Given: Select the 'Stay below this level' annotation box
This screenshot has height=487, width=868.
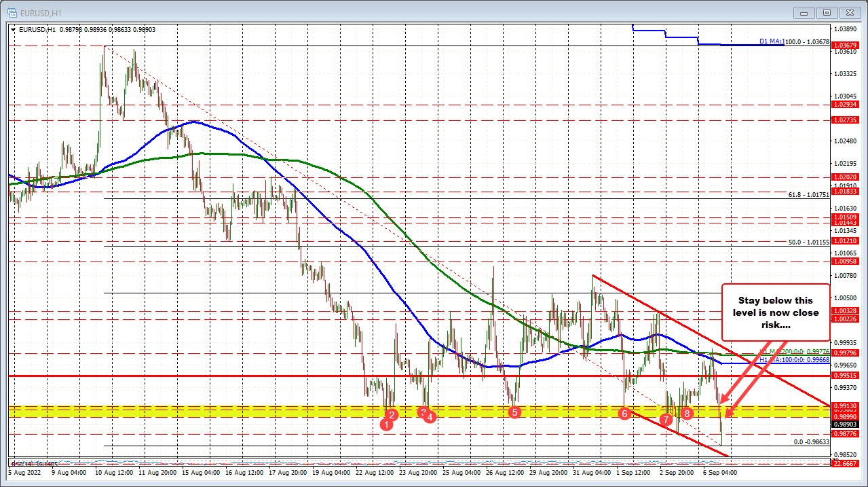Looking at the screenshot, I should 776,312.
